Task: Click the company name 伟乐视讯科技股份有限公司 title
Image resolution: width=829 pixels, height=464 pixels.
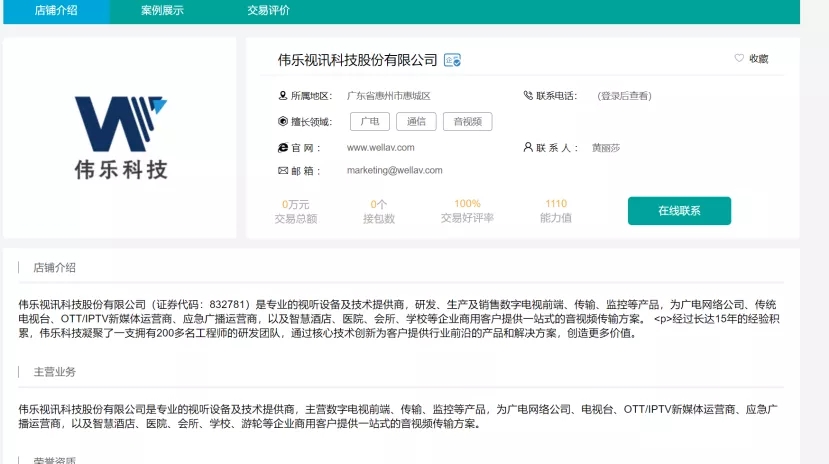Action: coord(357,60)
